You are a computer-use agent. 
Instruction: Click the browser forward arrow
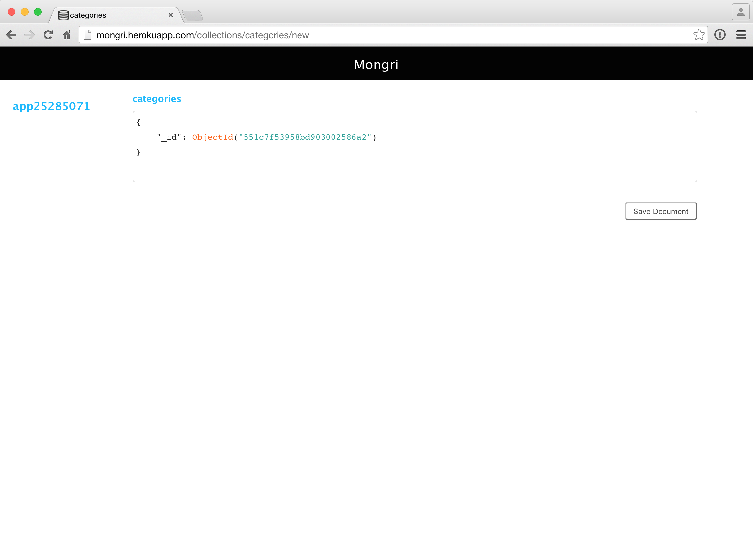pos(30,35)
